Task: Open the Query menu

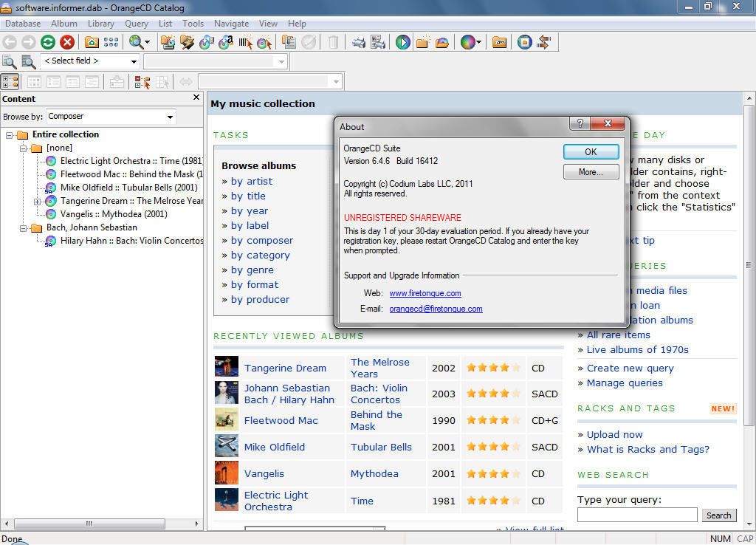Action: pos(137,24)
